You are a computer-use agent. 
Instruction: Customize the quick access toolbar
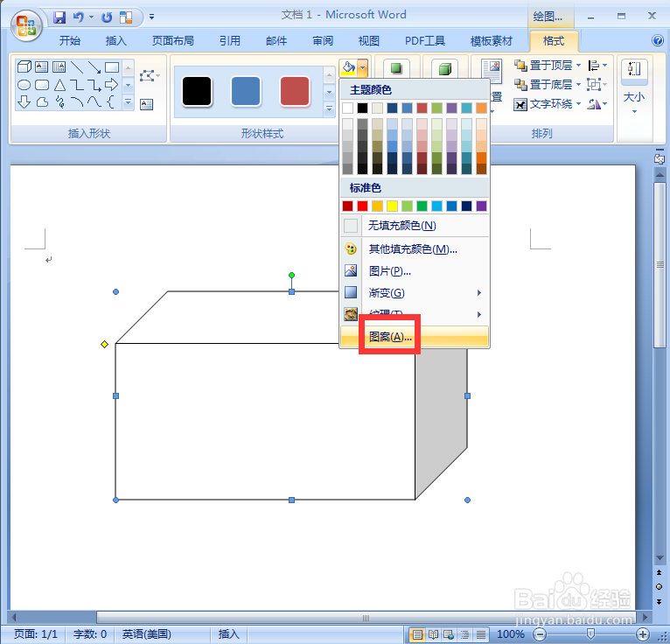tap(151, 17)
